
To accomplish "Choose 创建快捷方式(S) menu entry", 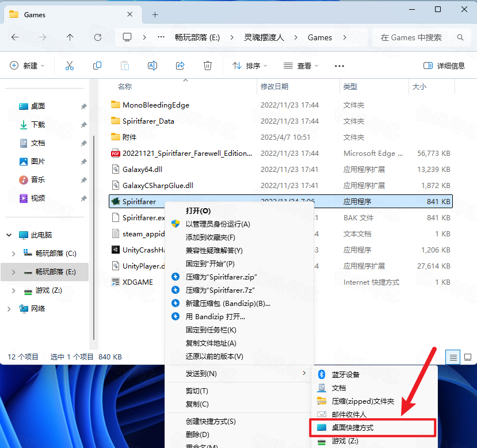I will (x=211, y=422).
